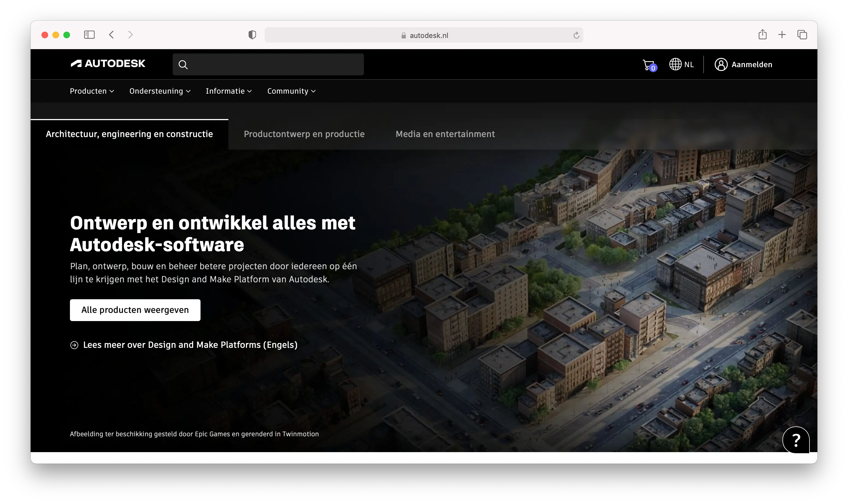Screen dimensions: 848x504
Task: Expand the Producten dropdown
Action: pyautogui.click(x=92, y=91)
